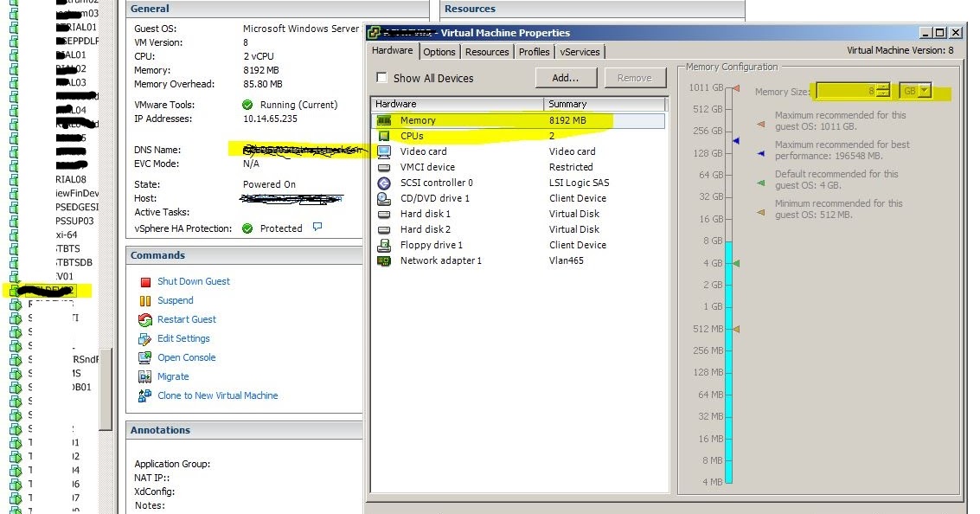Viewport: 980px width, 514px height.
Task: Click the VM icon next to xi-64
Action: [x=14, y=235]
